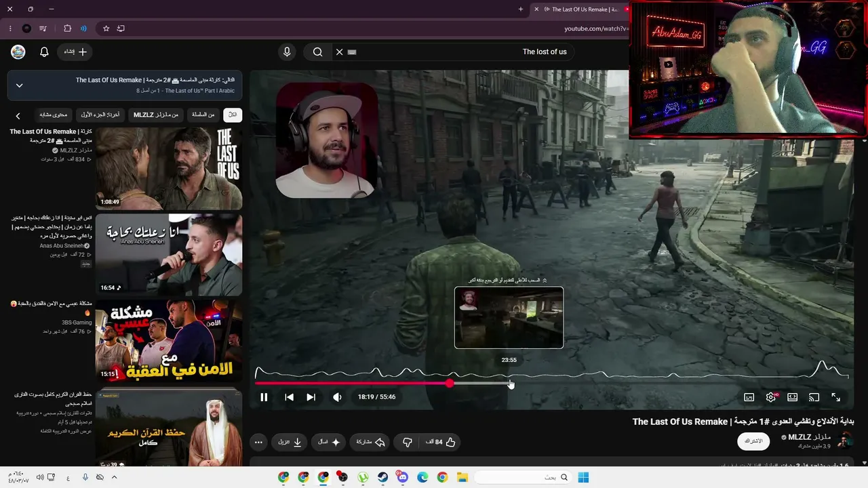Like the video with thumbs up
Image resolution: width=868 pixels, height=488 pixels.
click(x=441, y=442)
